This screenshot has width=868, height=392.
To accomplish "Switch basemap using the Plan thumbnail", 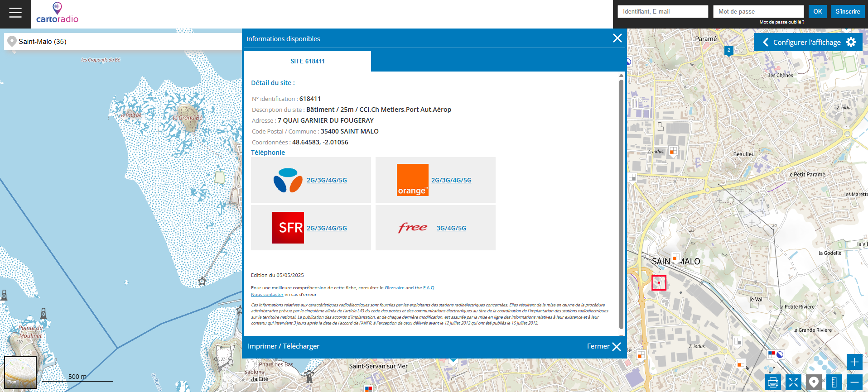I will click(x=20, y=372).
